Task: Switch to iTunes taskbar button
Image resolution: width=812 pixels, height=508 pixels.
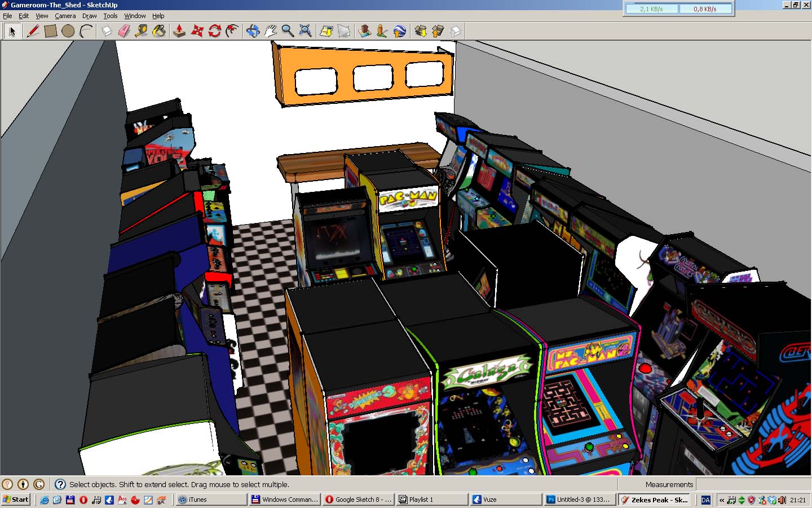Action: [x=211, y=500]
